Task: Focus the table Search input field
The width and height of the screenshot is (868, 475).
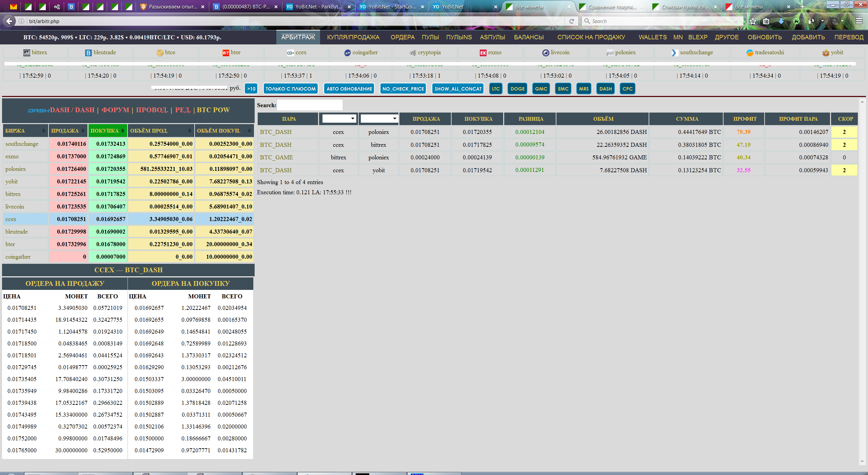Action: [310, 105]
